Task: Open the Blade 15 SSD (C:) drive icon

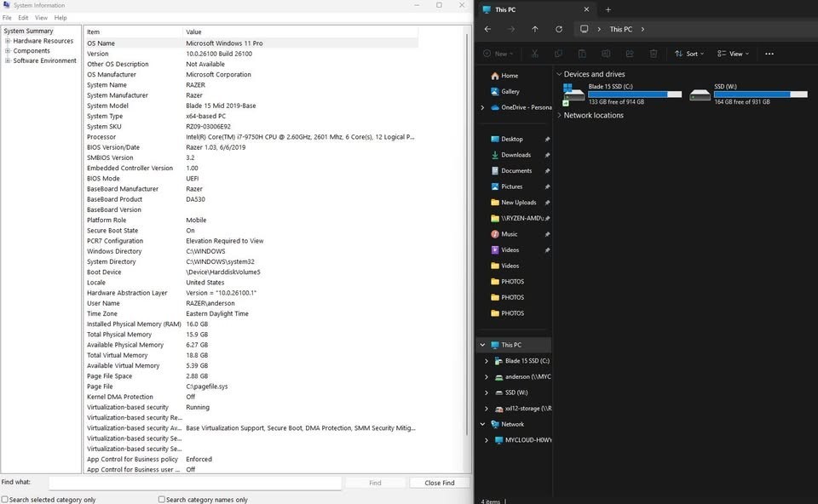Action: [x=573, y=94]
